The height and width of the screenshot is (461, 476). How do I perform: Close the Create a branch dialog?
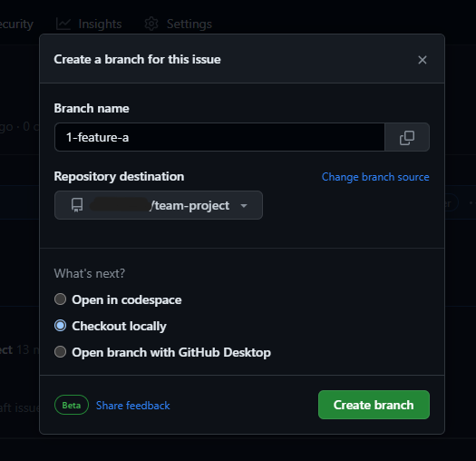[x=423, y=60]
